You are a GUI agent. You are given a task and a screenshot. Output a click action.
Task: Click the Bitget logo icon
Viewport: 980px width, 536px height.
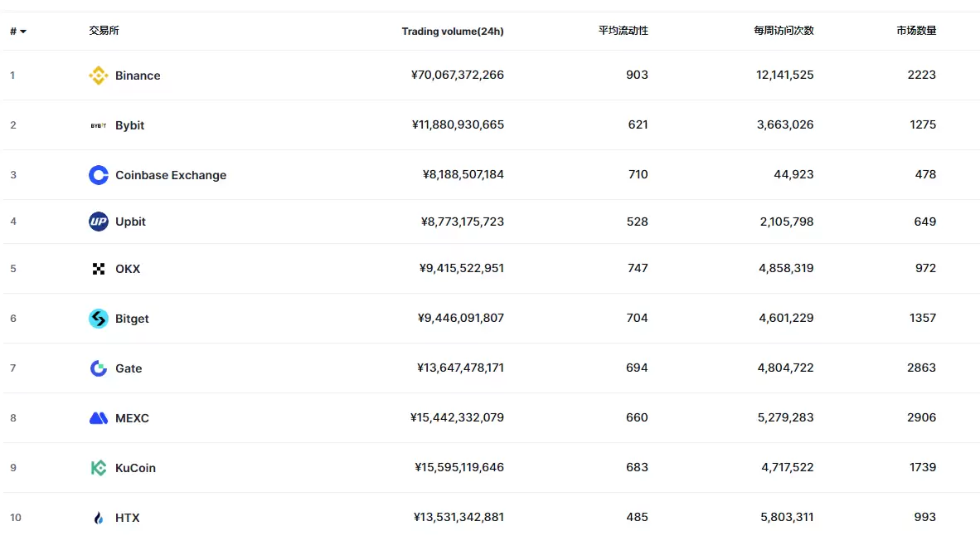(98, 319)
